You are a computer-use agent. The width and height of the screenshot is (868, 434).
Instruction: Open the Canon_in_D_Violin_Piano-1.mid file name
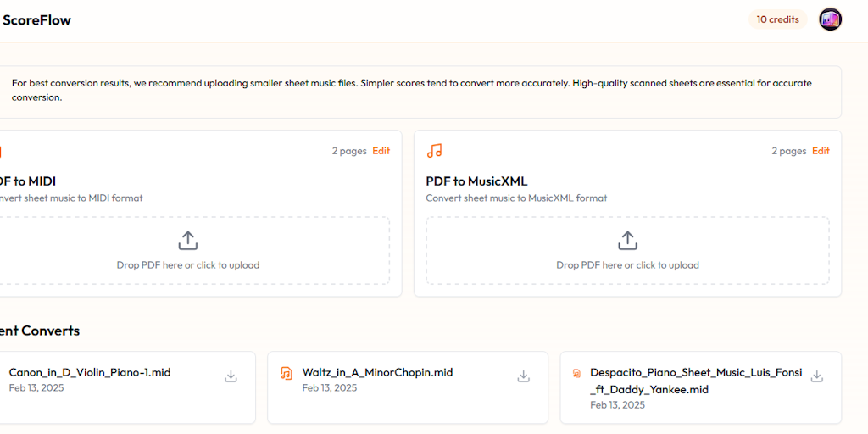point(90,372)
